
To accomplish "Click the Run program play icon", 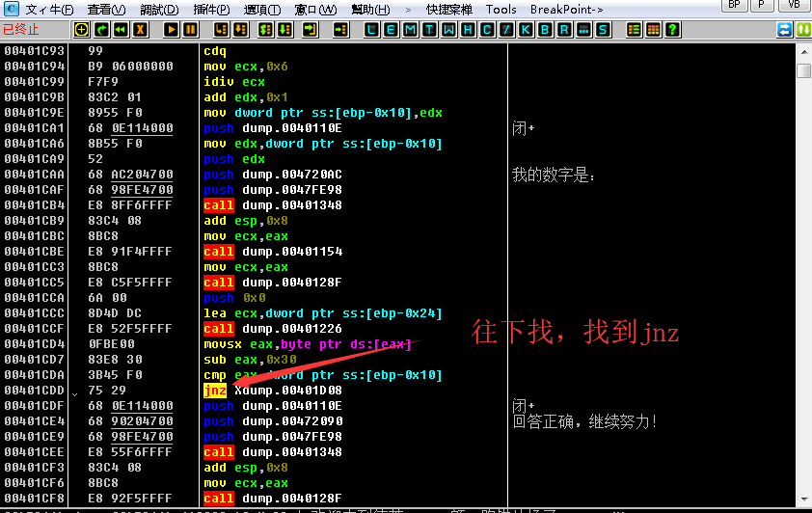I will [171, 30].
